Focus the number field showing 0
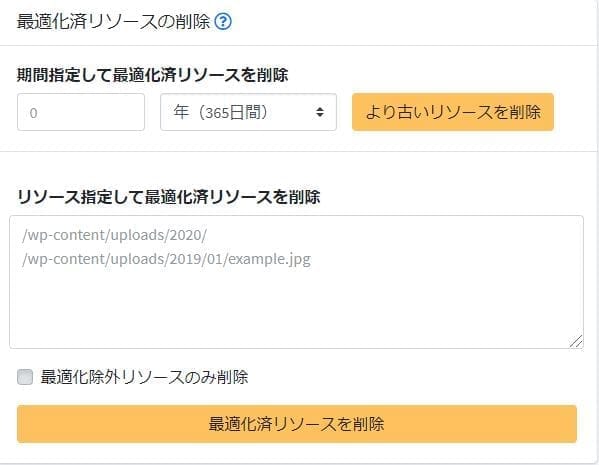This screenshot has width=599, height=465. pos(81,112)
